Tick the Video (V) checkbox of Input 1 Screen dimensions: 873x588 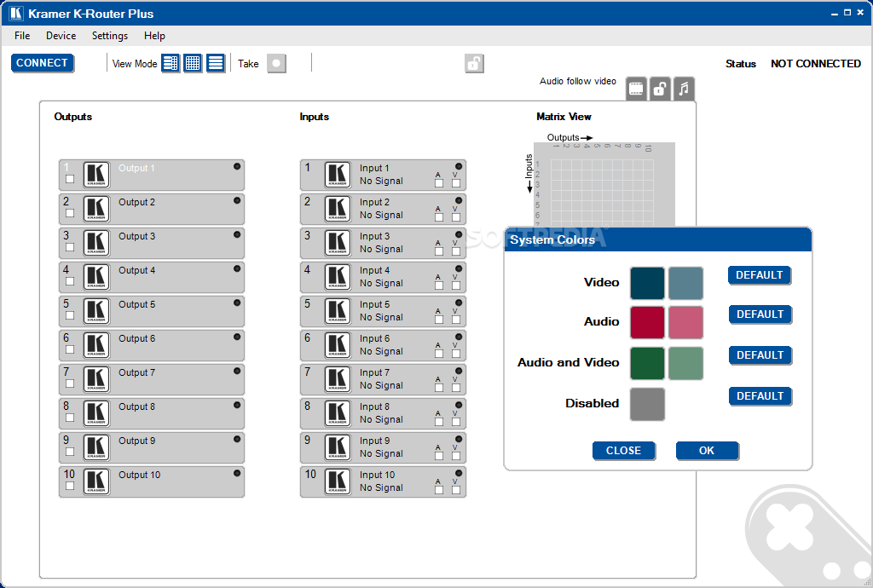456,183
